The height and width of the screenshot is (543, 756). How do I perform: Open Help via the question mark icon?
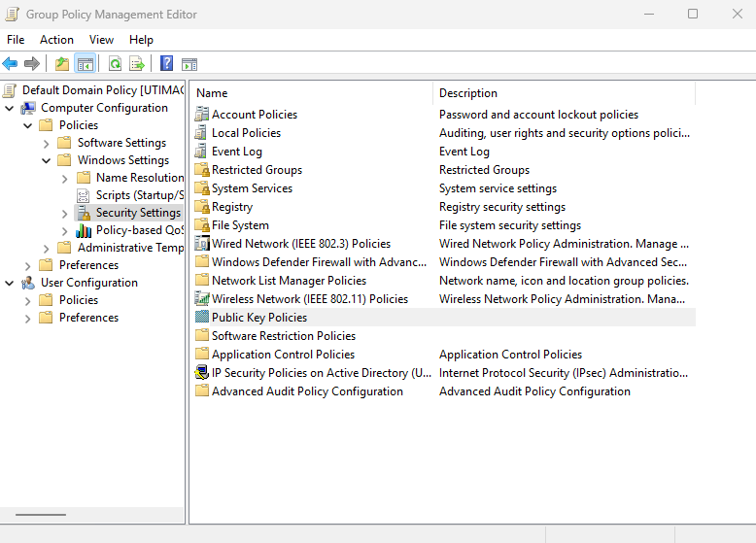click(167, 64)
